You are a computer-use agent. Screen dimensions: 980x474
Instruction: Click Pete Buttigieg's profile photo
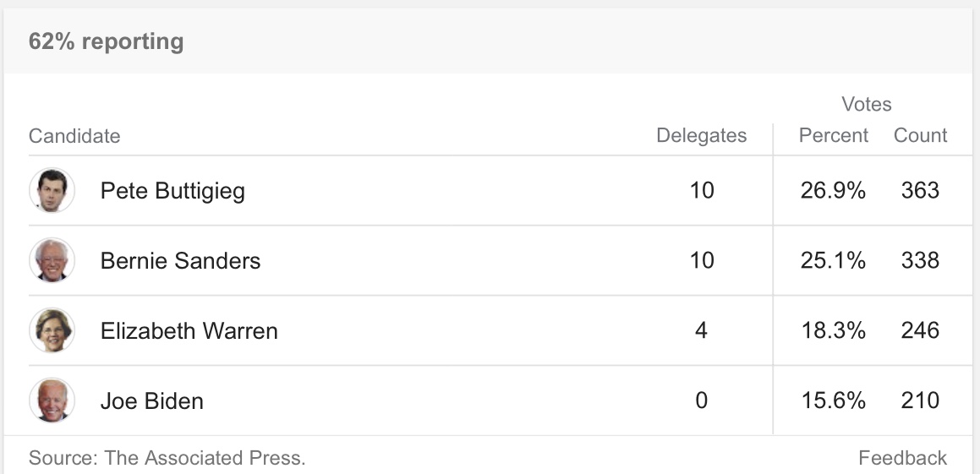tap(52, 190)
